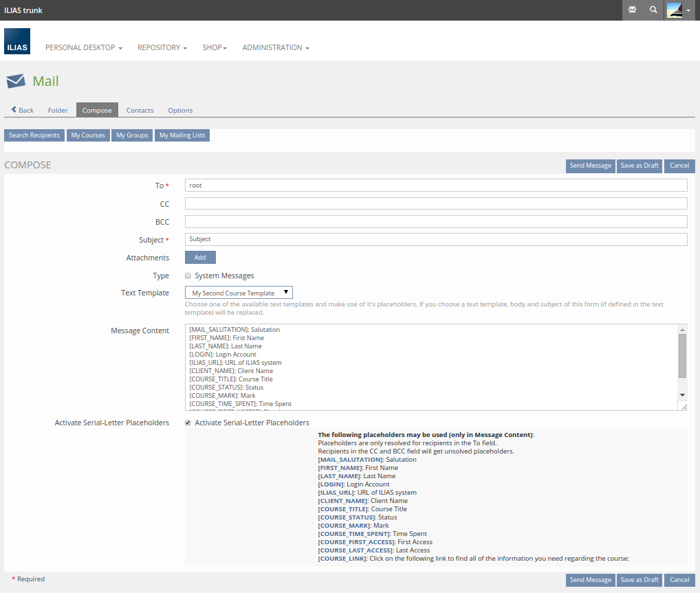This screenshot has height=593, width=700.
Task: Disable Activate Serial-Letter Placeholders checkbox
Action: click(188, 423)
